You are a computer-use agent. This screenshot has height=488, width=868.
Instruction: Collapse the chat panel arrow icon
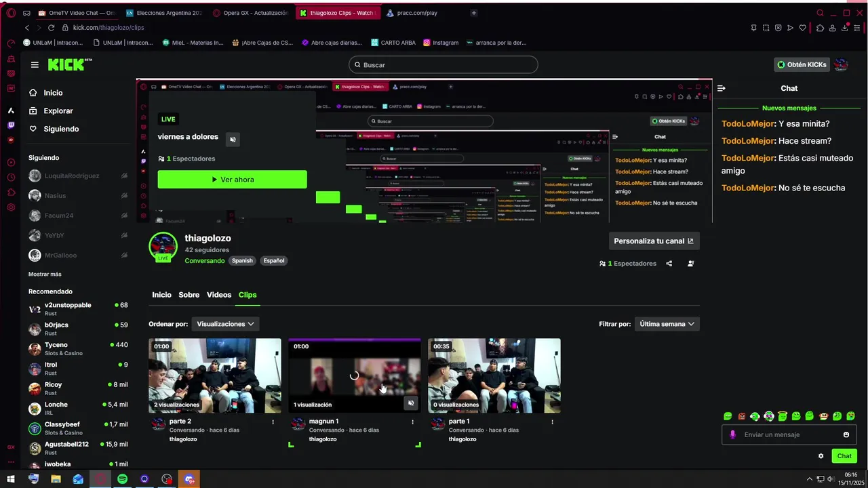[722, 88]
